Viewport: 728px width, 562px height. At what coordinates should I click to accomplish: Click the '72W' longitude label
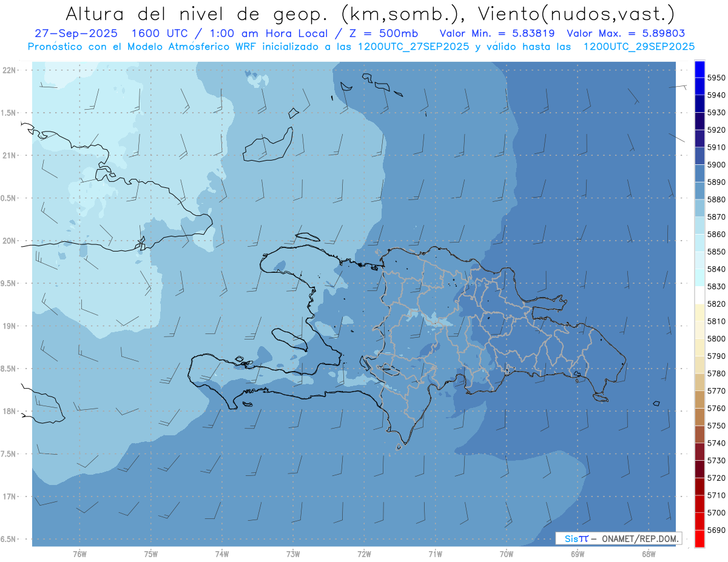point(364,554)
